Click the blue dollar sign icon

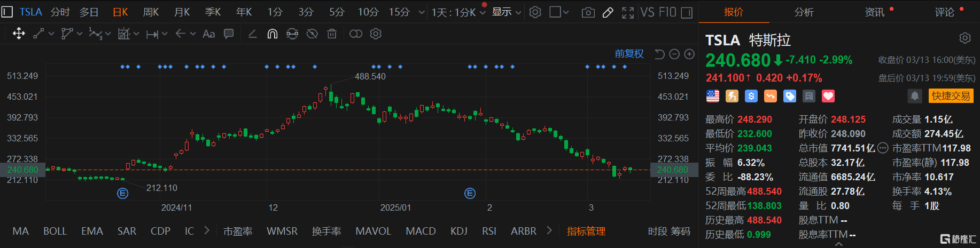point(751,96)
